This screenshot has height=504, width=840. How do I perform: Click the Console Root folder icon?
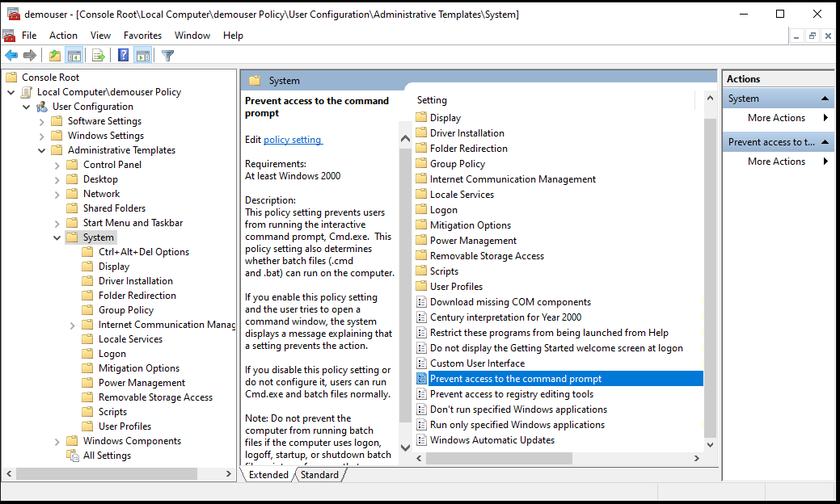pyautogui.click(x=11, y=78)
